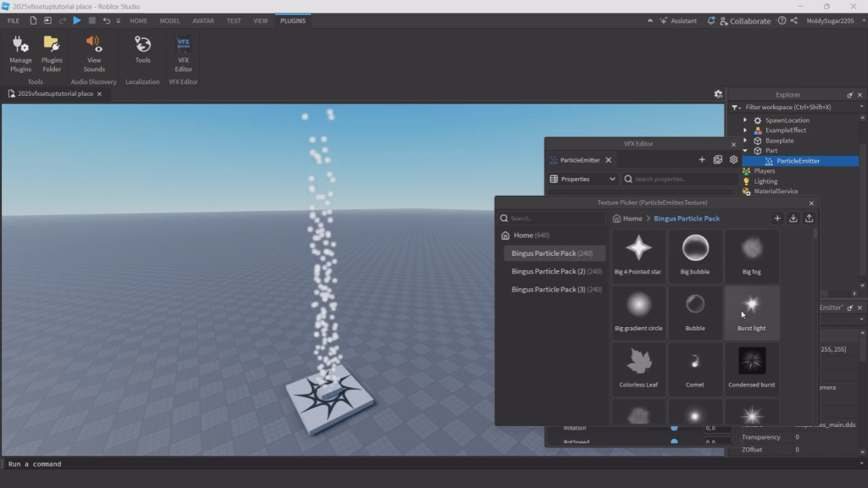This screenshot has height=488, width=868.
Task: Switch to the TEST ribbon tab
Action: (234, 20)
